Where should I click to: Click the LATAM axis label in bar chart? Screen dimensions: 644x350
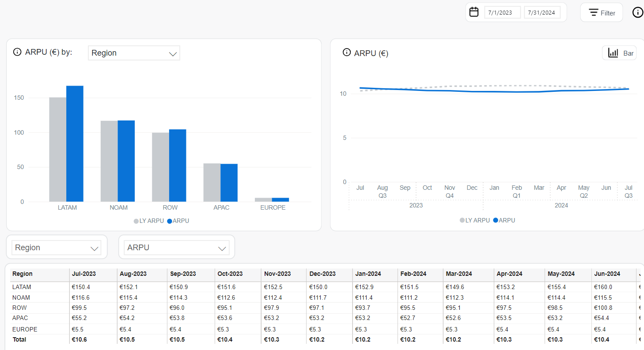[x=67, y=207]
